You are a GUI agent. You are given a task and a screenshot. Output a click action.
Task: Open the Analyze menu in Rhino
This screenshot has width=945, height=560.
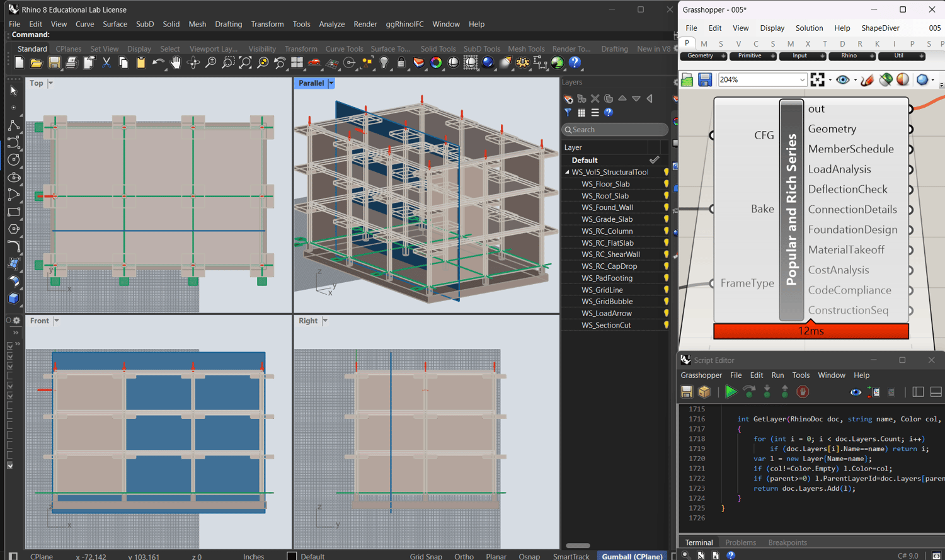(x=331, y=24)
